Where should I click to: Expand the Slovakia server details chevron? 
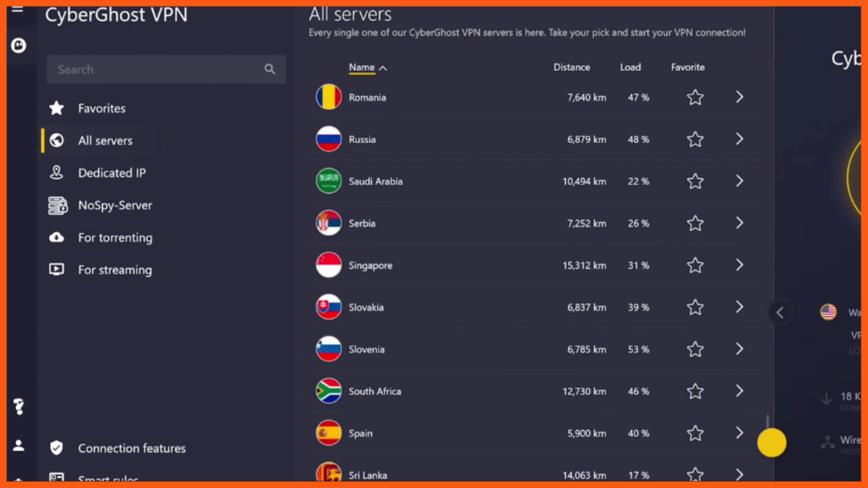point(739,307)
